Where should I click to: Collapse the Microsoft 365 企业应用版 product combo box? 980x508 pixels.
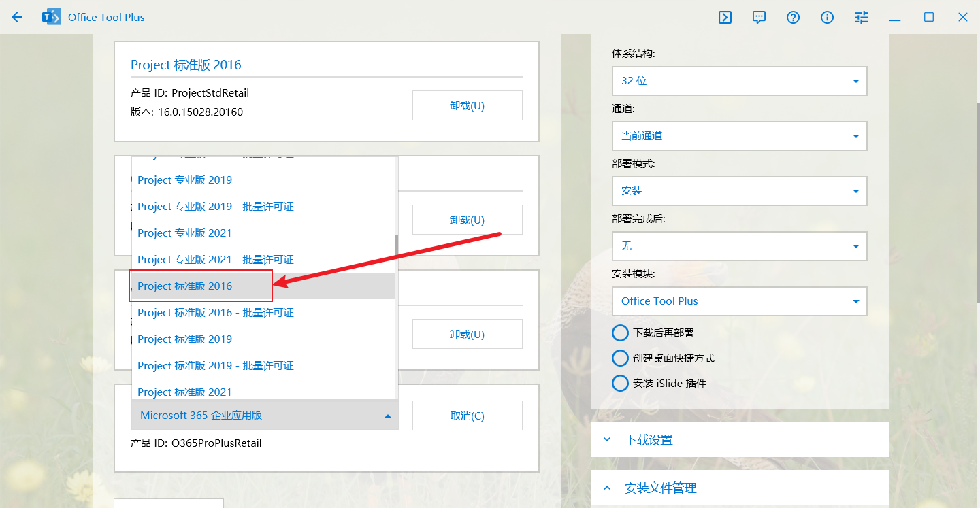tap(265, 415)
